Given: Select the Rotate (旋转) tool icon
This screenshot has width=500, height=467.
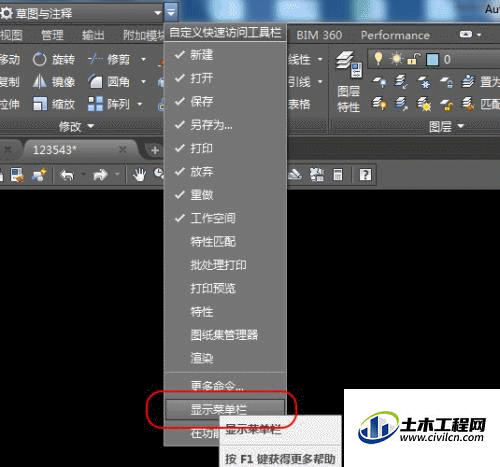Looking at the screenshot, I should 39,60.
